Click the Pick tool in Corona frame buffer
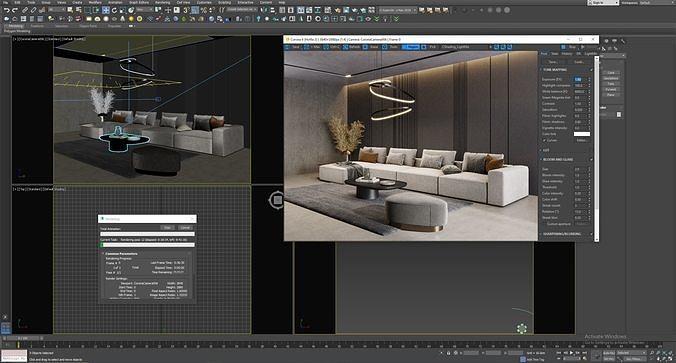This screenshot has width=676, height=363. point(430,47)
